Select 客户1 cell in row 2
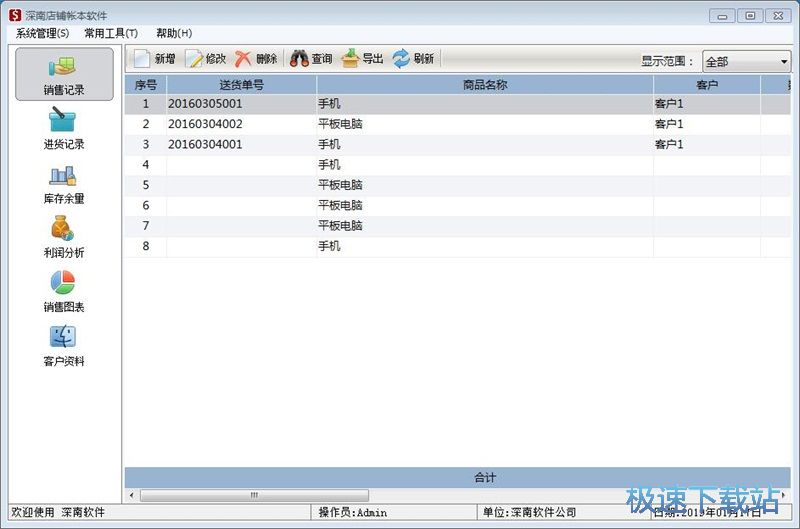 pos(707,124)
